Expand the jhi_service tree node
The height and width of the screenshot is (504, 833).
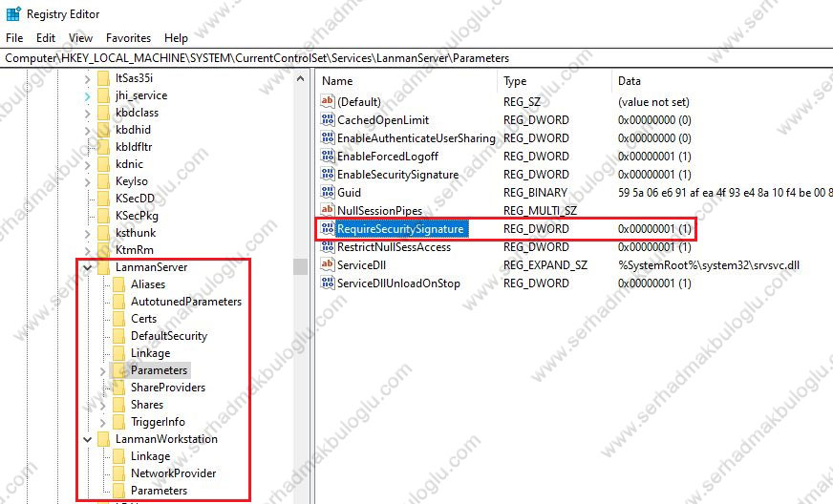[x=88, y=95]
